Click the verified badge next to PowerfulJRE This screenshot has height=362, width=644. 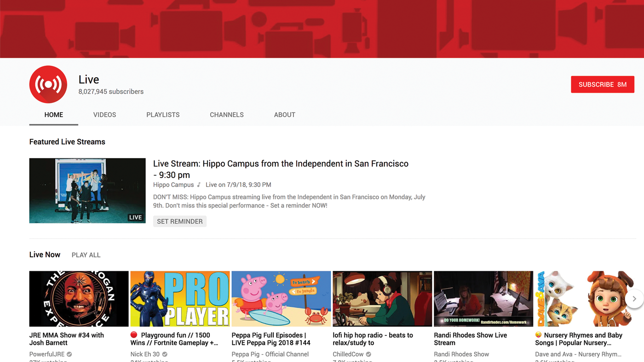pyautogui.click(x=68, y=354)
